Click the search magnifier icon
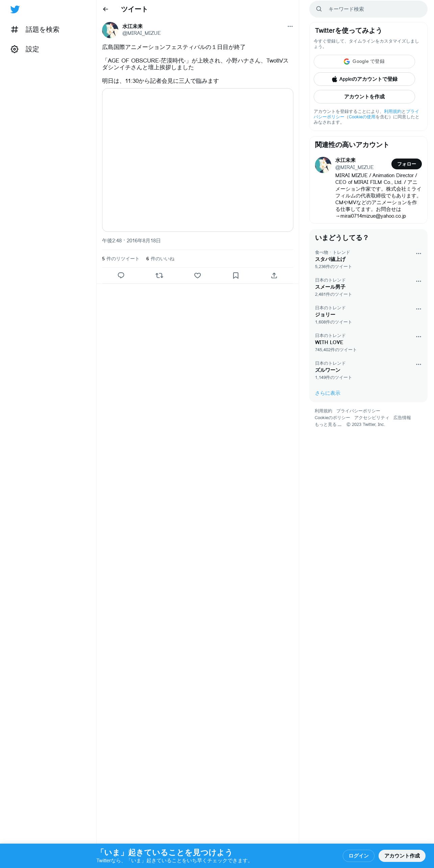434x868 pixels. pyautogui.click(x=319, y=9)
